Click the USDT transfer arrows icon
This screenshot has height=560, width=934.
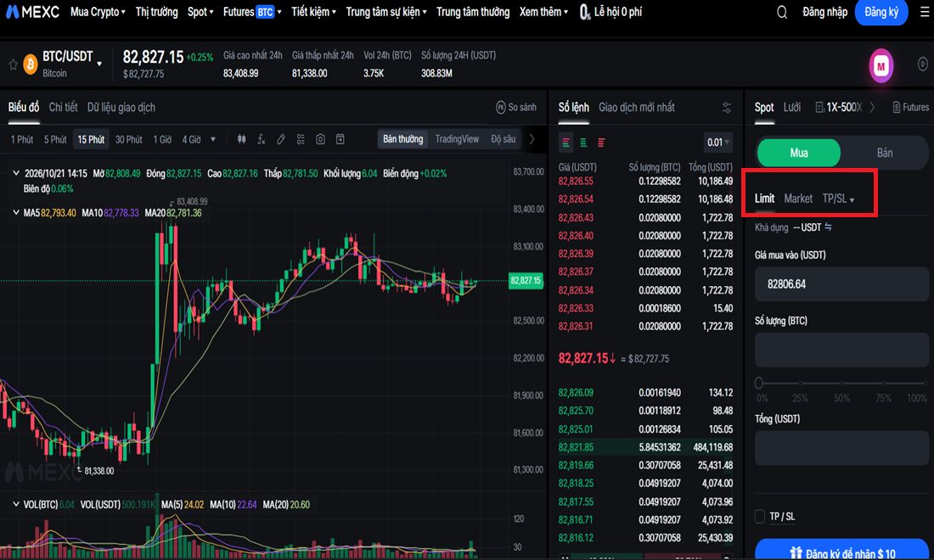828,227
